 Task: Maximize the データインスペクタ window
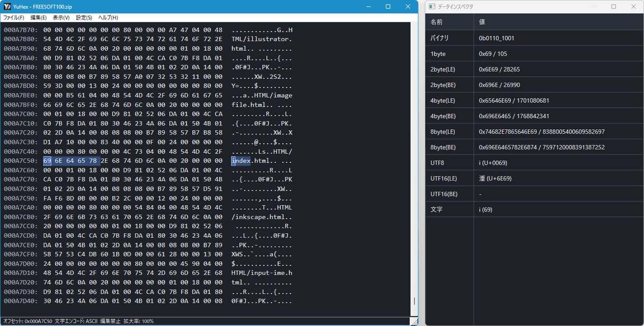(x=614, y=6)
